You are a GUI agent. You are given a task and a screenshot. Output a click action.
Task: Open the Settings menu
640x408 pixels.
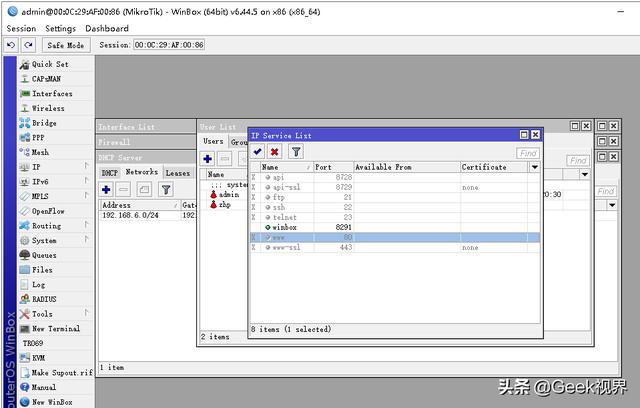tap(60, 29)
